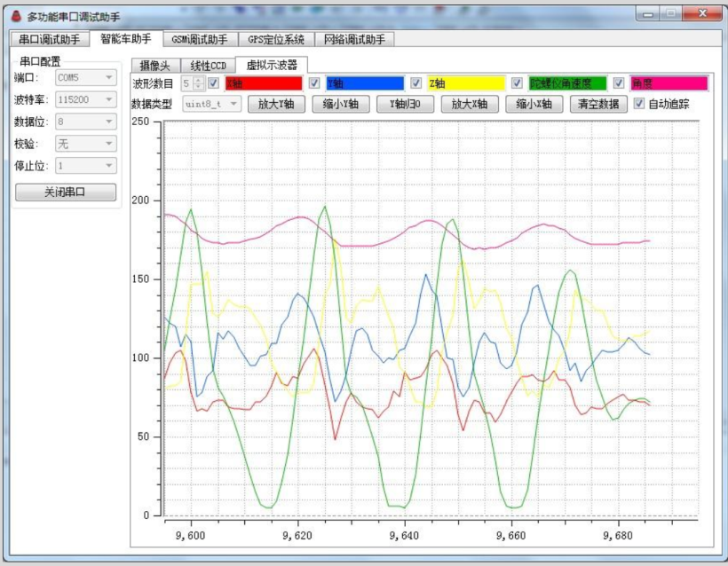
Task: Open the 数据位 dropdown showing 8
Action: pos(86,122)
